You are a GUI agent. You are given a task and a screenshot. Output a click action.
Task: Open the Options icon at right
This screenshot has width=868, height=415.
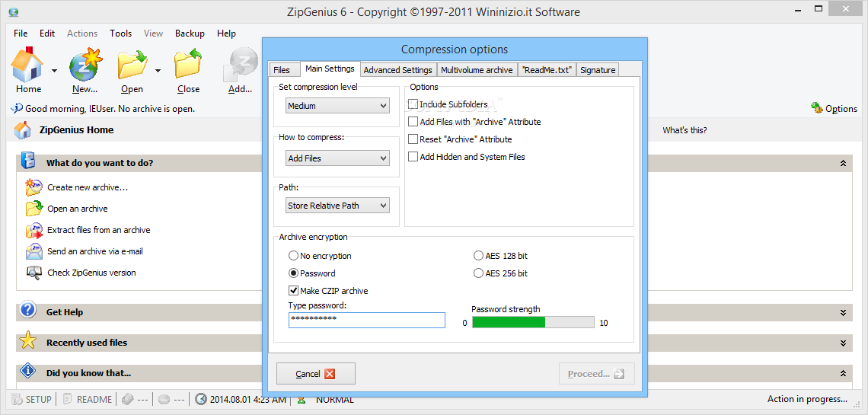tap(817, 108)
